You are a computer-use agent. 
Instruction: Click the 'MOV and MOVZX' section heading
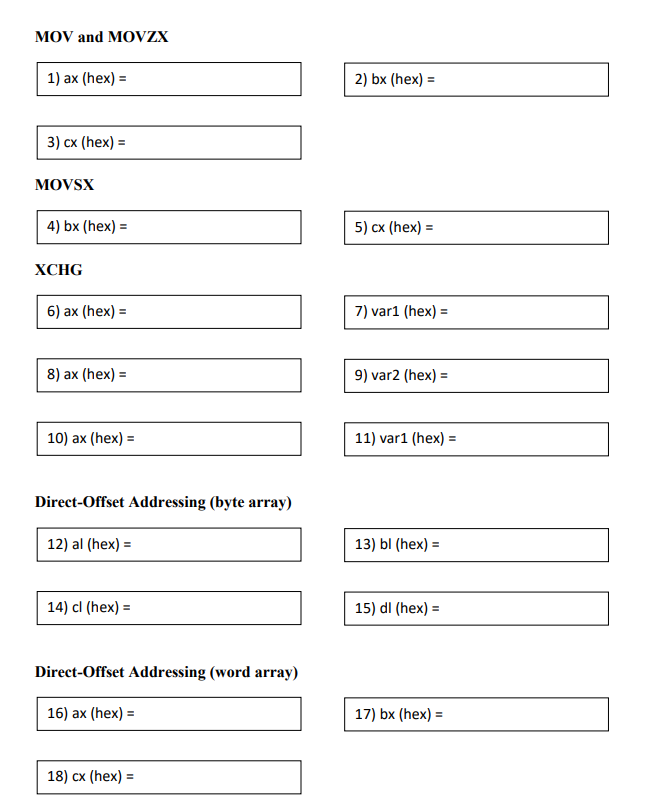click(x=102, y=37)
